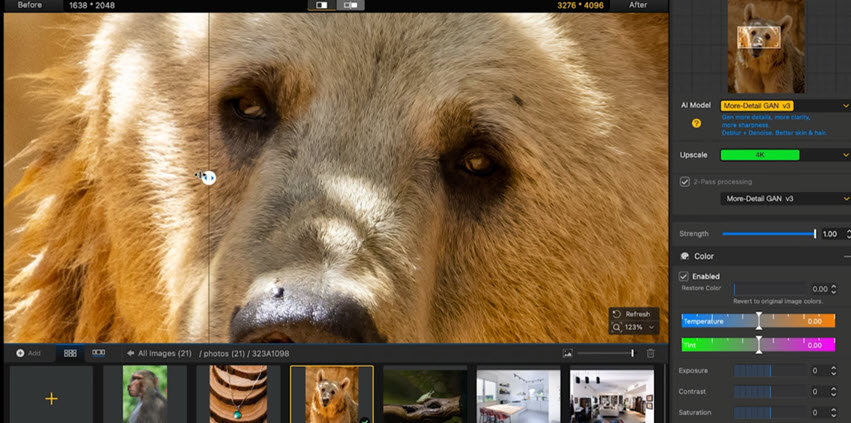Adjust Strength value stepper

coord(848,234)
